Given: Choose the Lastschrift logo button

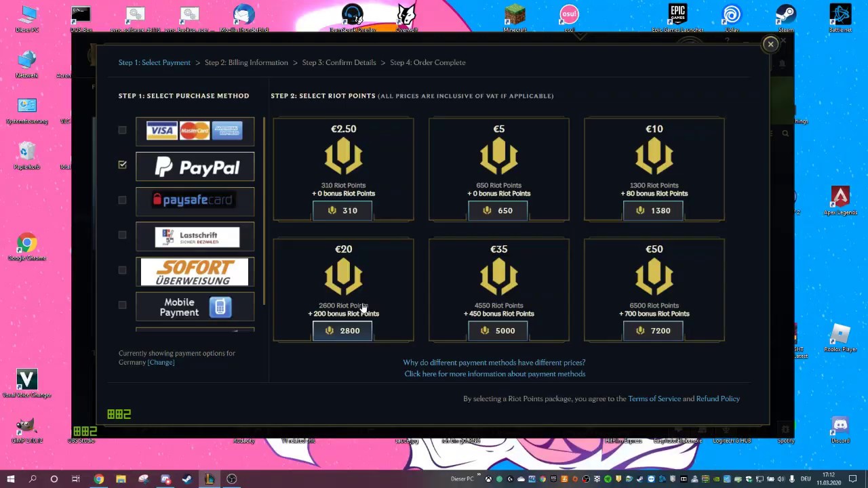Looking at the screenshot, I should pos(195,237).
